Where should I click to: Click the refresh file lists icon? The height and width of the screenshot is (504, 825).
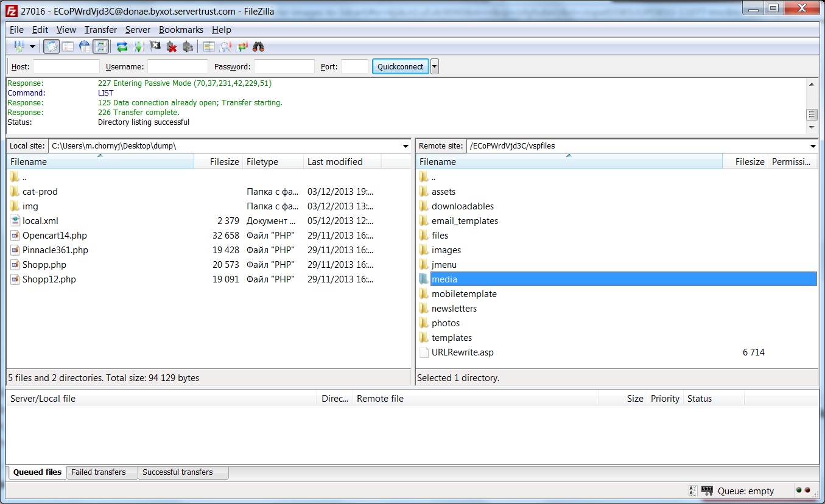pos(122,46)
